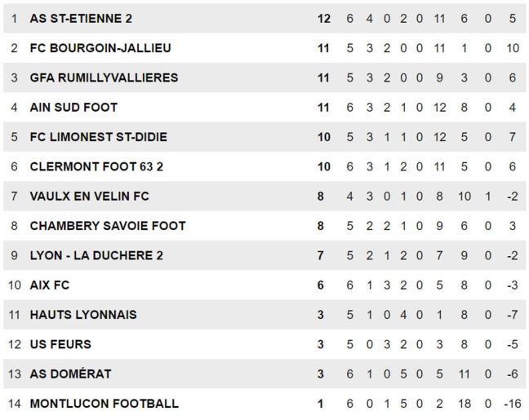Select the MONTLUCON FOOTBALL team name
Screen dimensions: 529x420
pos(104,404)
